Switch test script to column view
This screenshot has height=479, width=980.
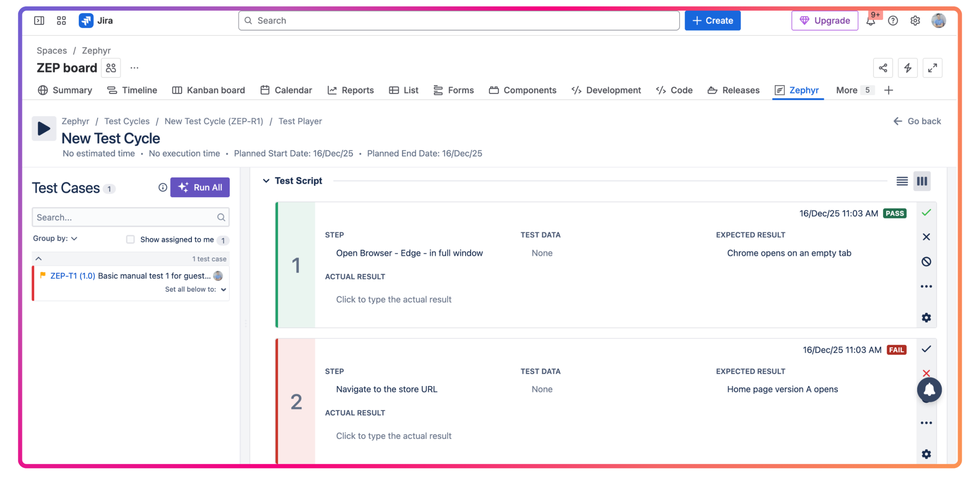point(921,181)
